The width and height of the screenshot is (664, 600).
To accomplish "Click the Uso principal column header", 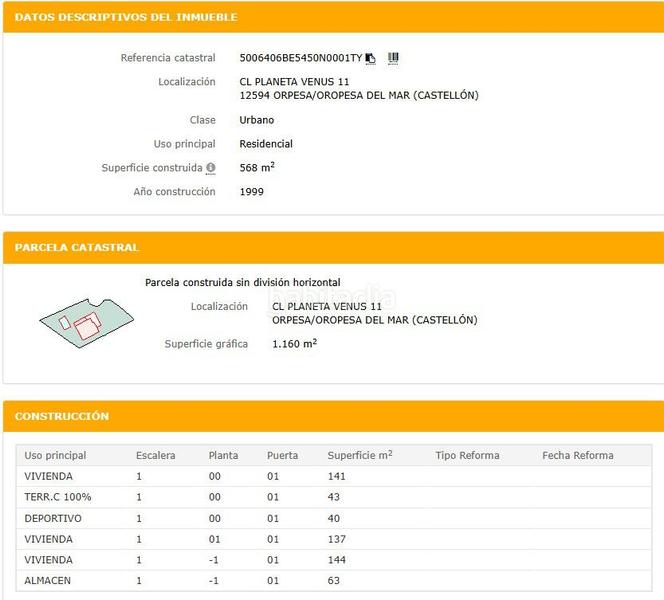I will (x=55, y=456).
